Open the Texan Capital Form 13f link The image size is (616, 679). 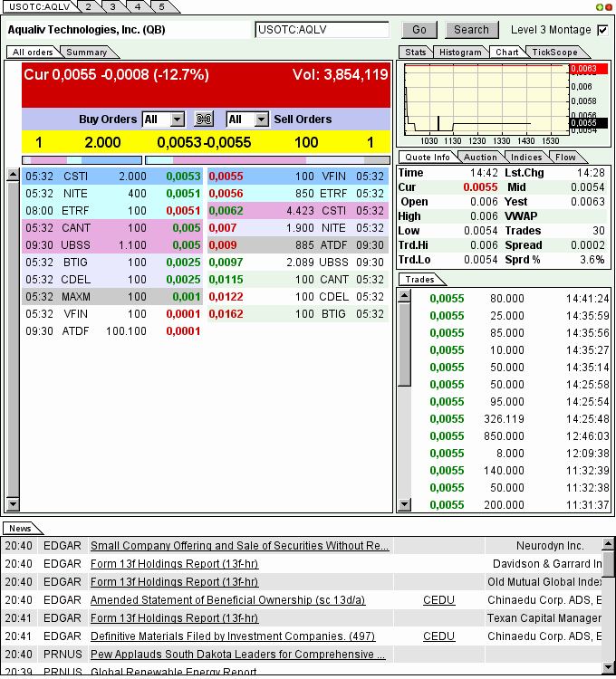[174, 618]
